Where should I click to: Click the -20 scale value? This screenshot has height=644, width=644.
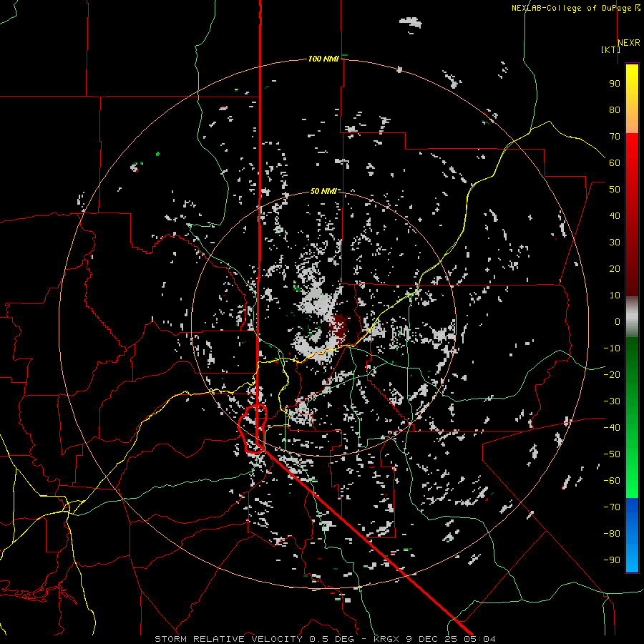(612, 374)
